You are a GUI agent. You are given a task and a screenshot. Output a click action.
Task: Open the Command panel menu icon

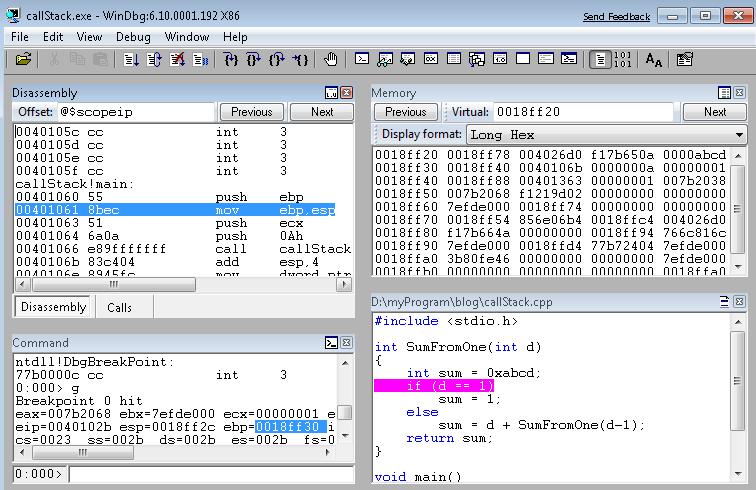point(331,343)
